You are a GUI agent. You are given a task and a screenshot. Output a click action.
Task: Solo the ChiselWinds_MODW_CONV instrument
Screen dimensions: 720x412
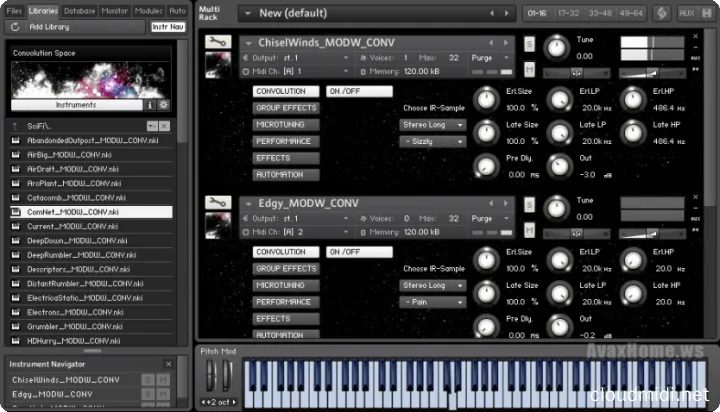click(529, 43)
